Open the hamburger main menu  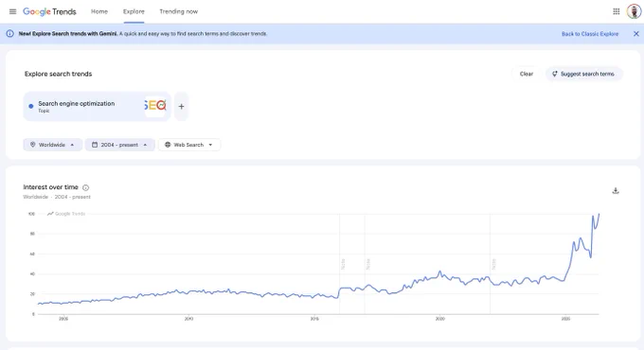pyautogui.click(x=12, y=11)
